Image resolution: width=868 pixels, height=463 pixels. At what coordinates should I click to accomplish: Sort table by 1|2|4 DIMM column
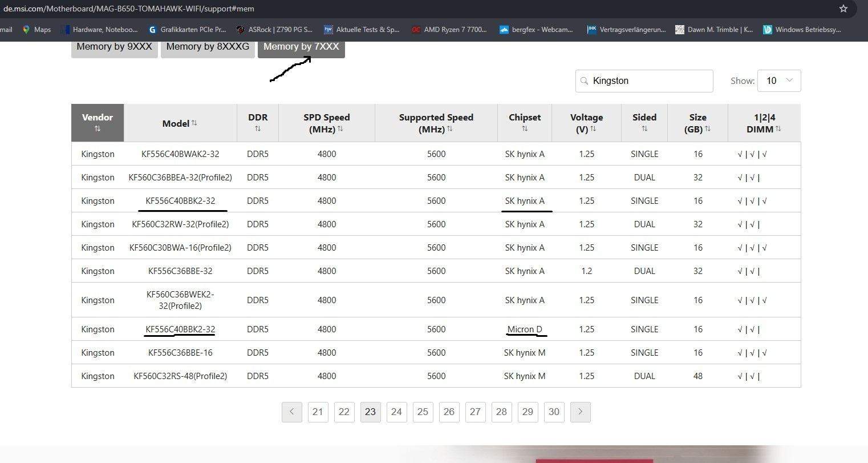pyautogui.click(x=764, y=123)
